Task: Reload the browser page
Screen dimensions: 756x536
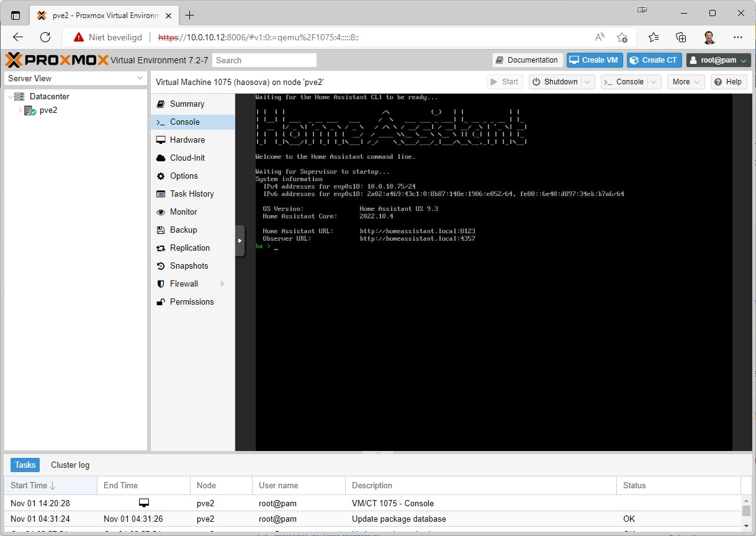Action: click(x=45, y=37)
